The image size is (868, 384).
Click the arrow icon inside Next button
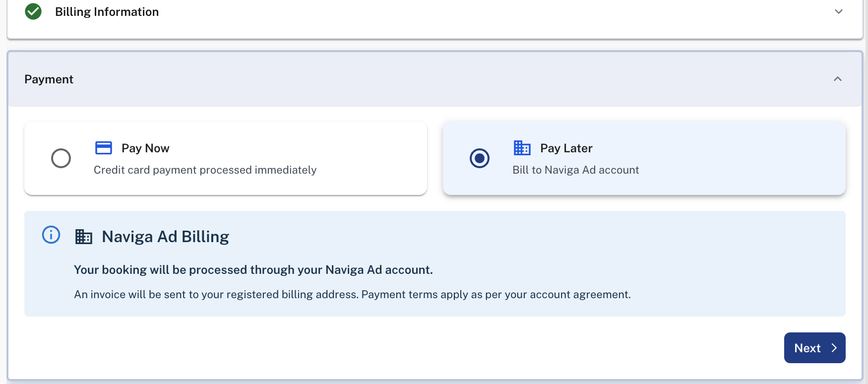pos(834,348)
